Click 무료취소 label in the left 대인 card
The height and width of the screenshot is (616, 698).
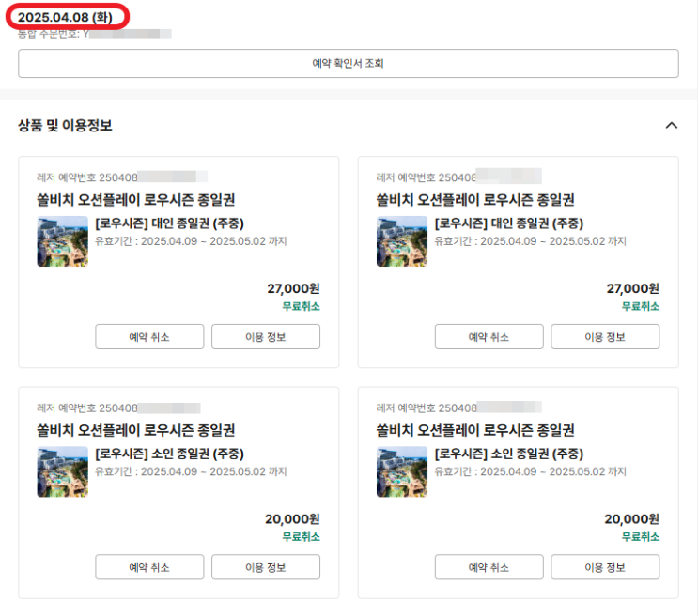[x=301, y=306]
